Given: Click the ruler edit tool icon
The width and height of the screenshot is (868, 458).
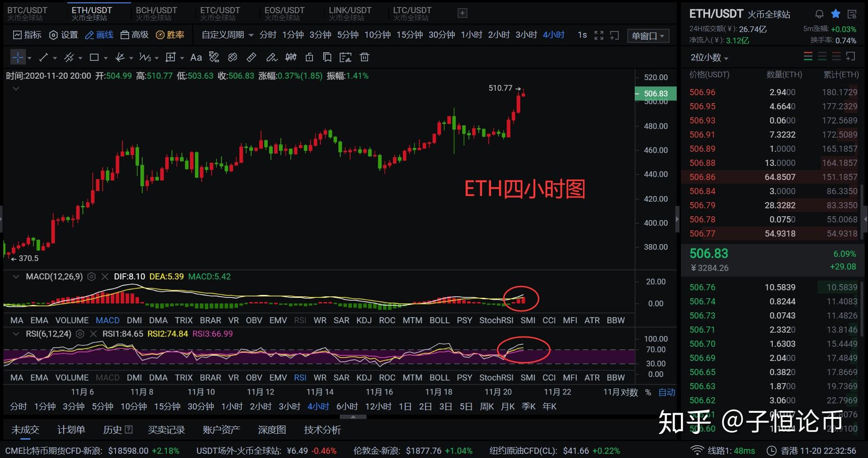Looking at the screenshot, I should pos(214,57).
